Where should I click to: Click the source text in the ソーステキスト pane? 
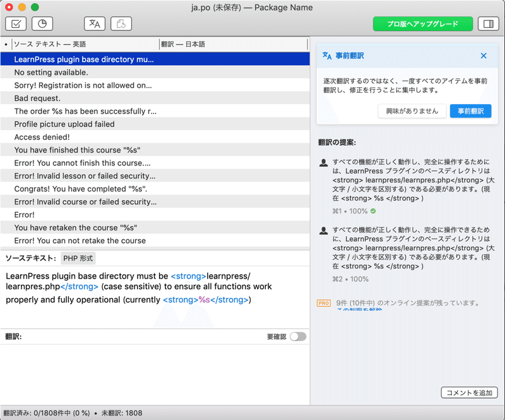pos(139,288)
